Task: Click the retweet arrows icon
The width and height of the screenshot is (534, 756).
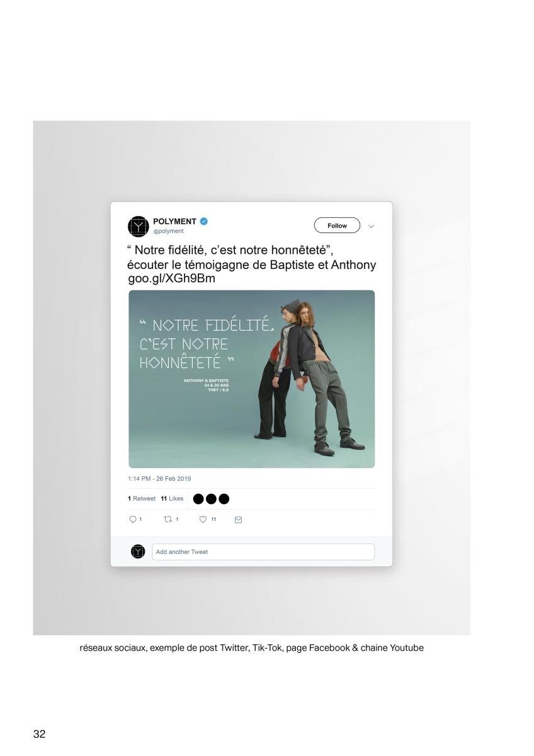Action: pos(168,520)
